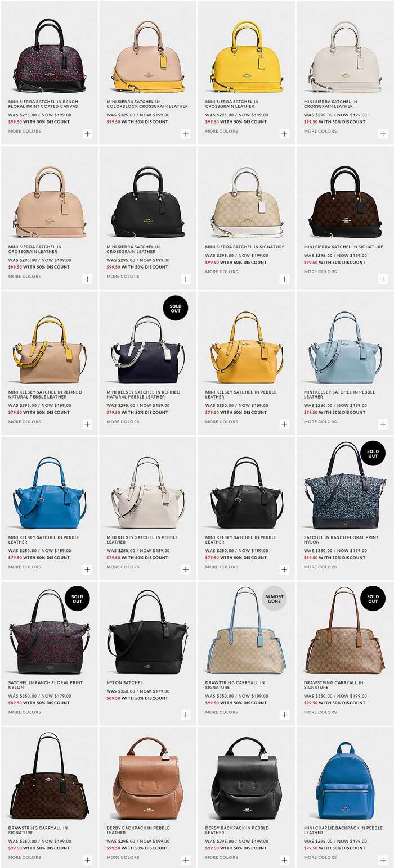Click Almost Gone badge on Drawstring Carryall
Screen dimensions: 394x868
point(275,598)
